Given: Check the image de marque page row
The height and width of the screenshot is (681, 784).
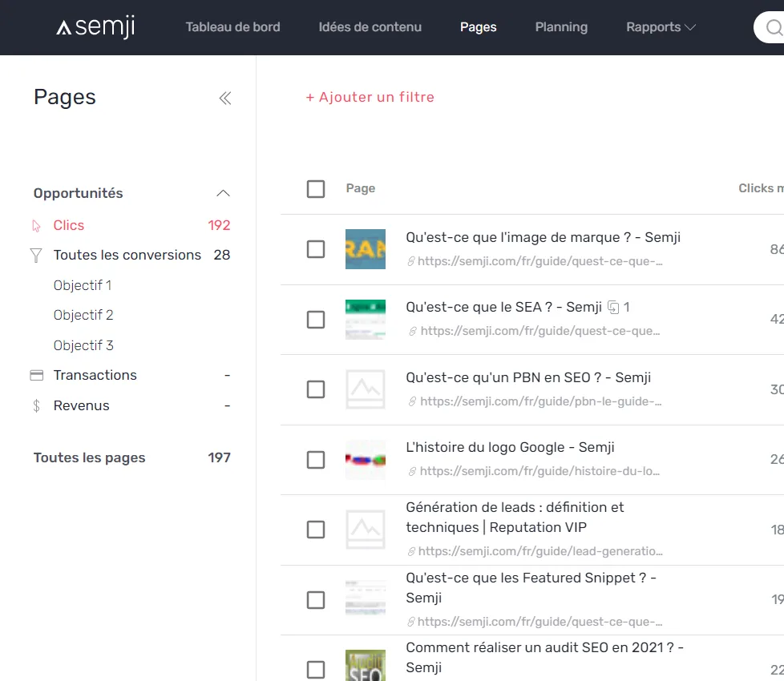Looking at the screenshot, I should pos(316,249).
